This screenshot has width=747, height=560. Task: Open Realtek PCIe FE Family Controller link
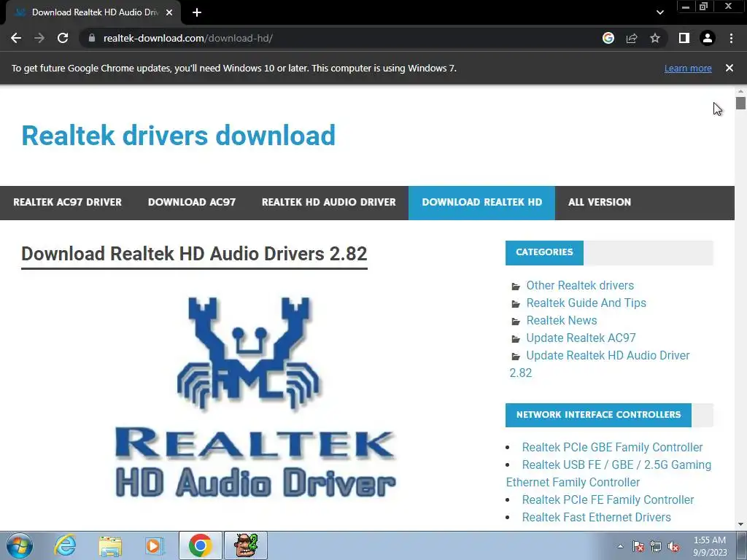[x=608, y=500]
